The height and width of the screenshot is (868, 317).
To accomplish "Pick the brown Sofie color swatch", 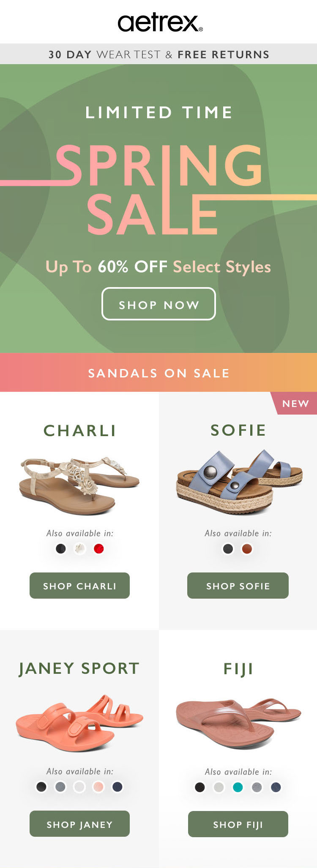I will (247, 549).
